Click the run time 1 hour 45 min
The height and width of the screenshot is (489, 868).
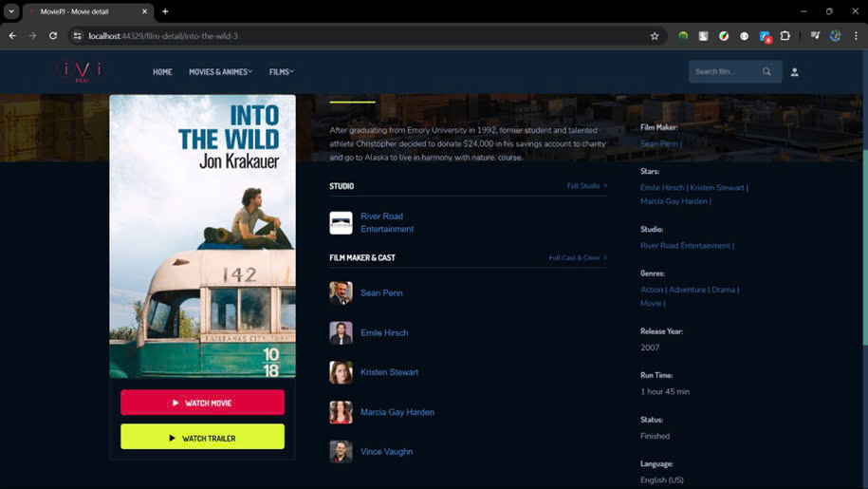(x=665, y=391)
